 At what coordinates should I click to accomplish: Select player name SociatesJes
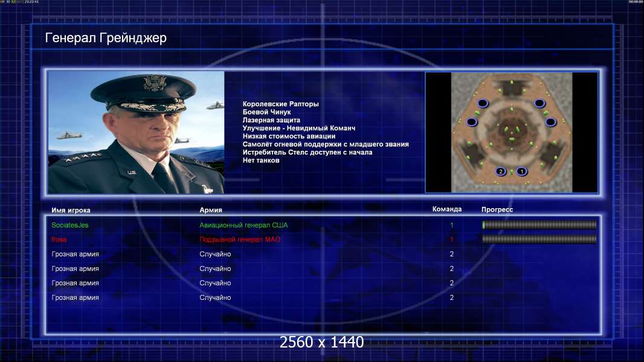[x=70, y=225]
